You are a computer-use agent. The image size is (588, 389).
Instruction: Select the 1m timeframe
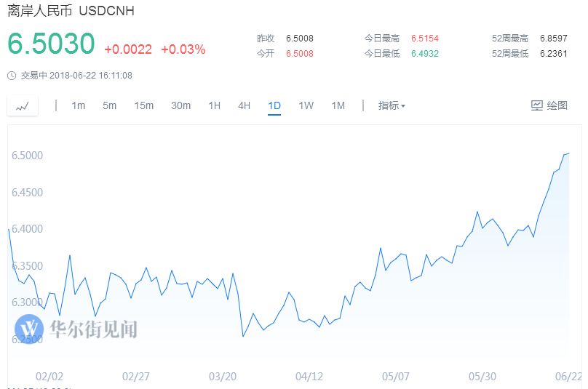[x=78, y=105]
